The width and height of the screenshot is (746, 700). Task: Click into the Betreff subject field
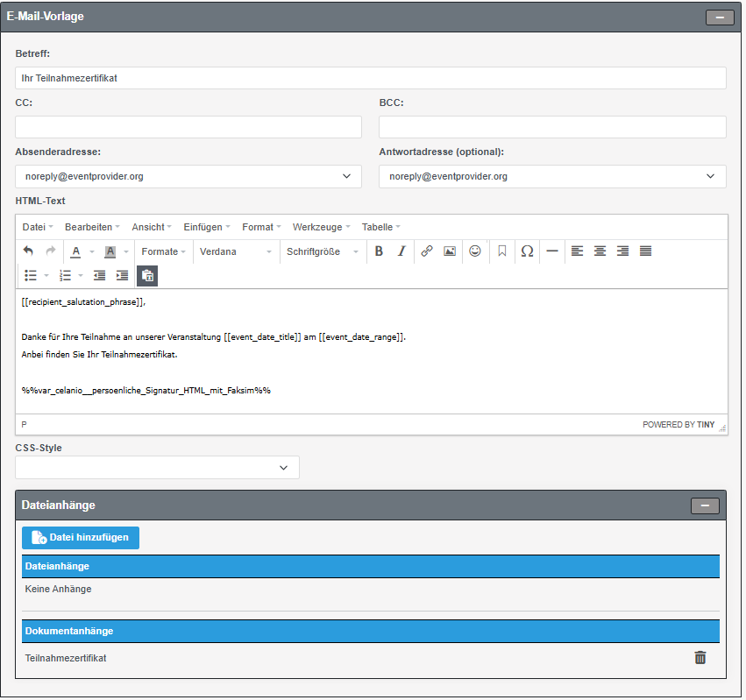coord(370,78)
